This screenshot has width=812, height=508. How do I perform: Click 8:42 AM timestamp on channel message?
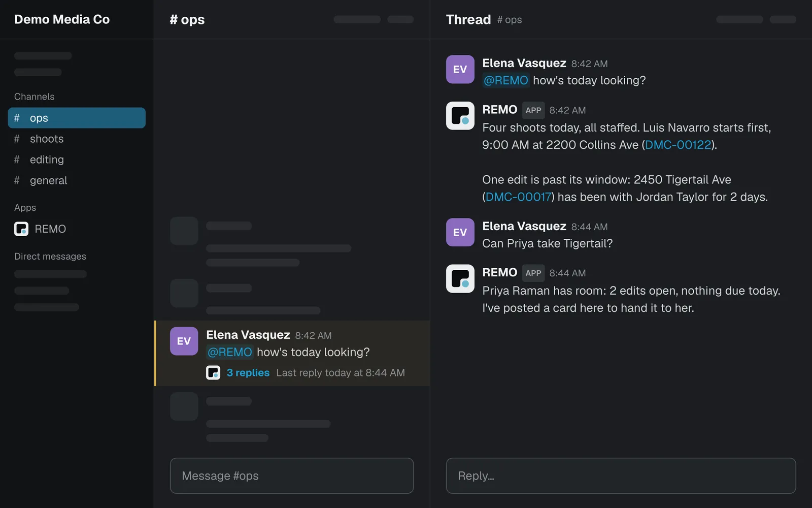pyautogui.click(x=313, y=336)
